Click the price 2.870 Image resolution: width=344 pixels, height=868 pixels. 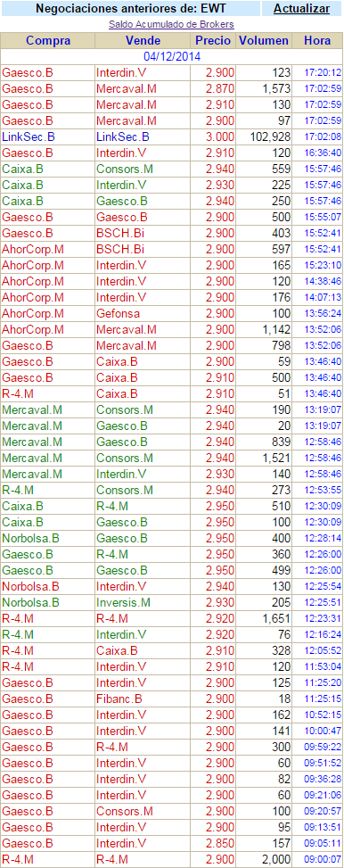pyautogui.click(x=220, y=88)
